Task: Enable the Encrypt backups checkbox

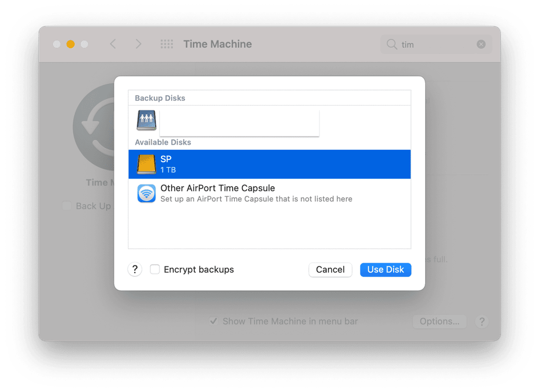Action: pyautogui.click(x=155, y=269)
